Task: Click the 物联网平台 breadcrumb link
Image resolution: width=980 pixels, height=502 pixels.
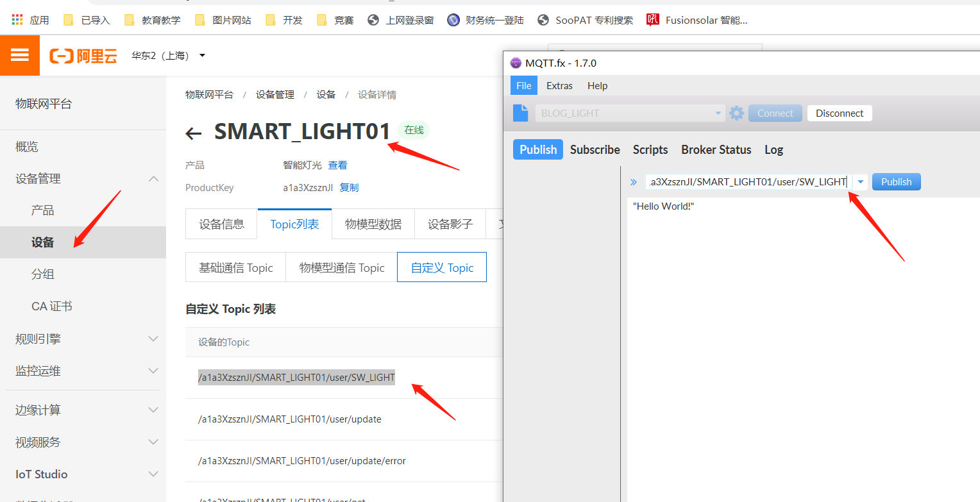Action: 209,95
